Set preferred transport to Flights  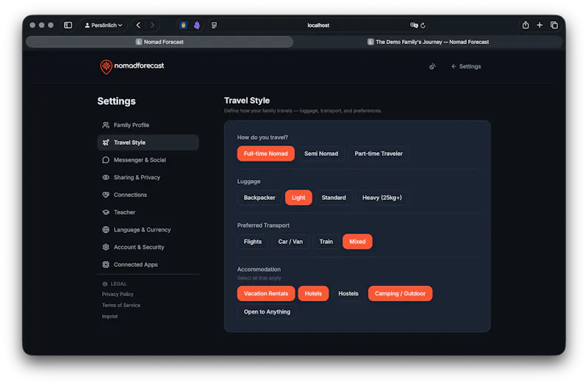[x=253, y=242]
